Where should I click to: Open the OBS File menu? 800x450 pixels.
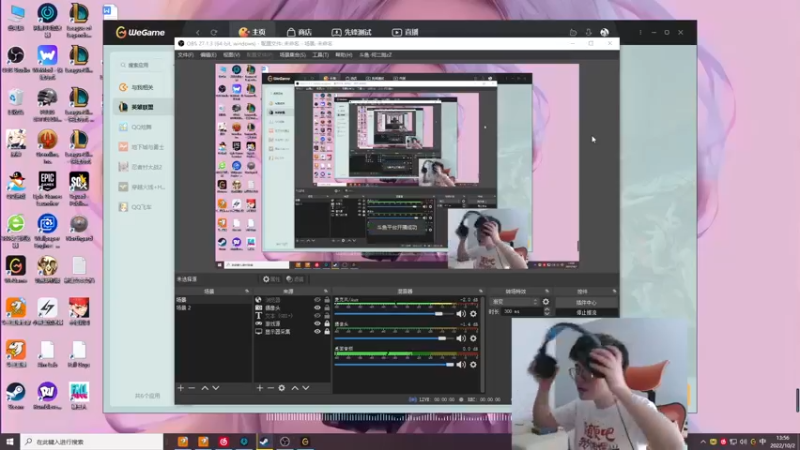coord(186,55)
